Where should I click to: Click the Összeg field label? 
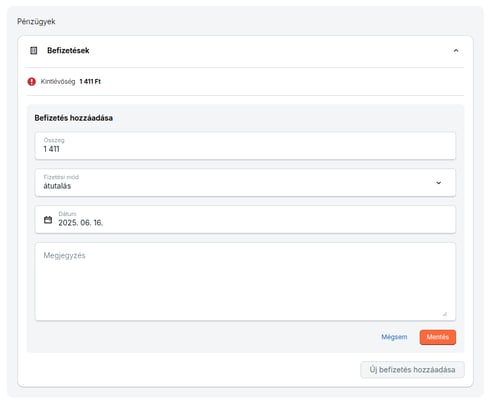[x=54, y=140]
